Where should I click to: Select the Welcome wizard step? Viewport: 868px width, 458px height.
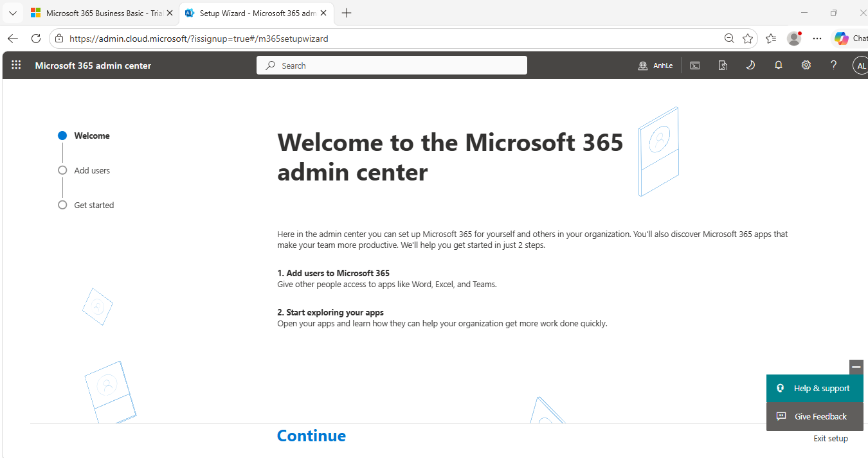tap(84, 136)
